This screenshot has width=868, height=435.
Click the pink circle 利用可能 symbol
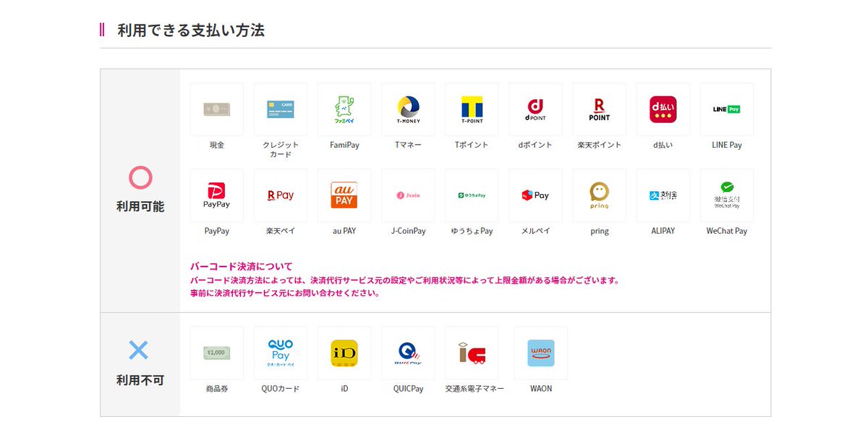tap(140, 177)
